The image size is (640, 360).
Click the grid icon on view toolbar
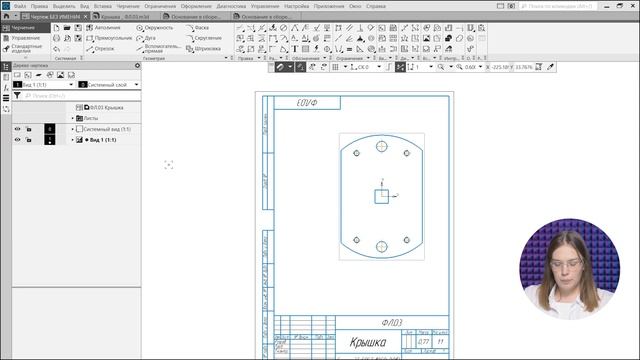click(335, 67)
